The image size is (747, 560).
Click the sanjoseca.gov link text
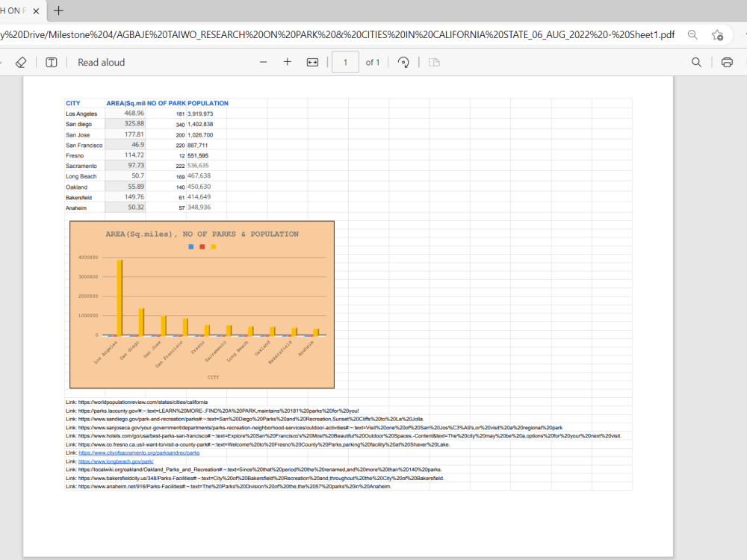point(320,428)
